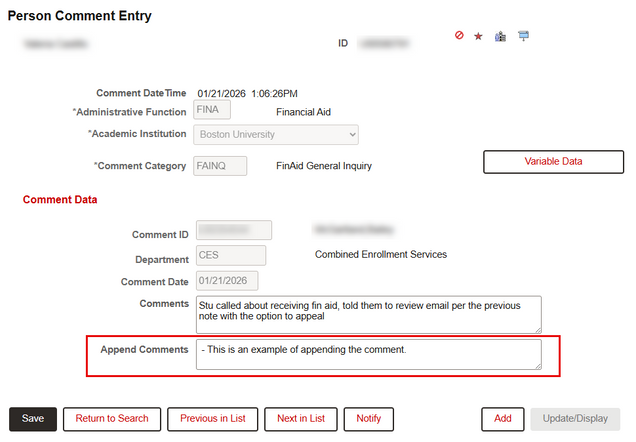This screenshot has height=442, width=636.
Task: Click the Administrative Function field FINA
Action: [x=212, y=110]
